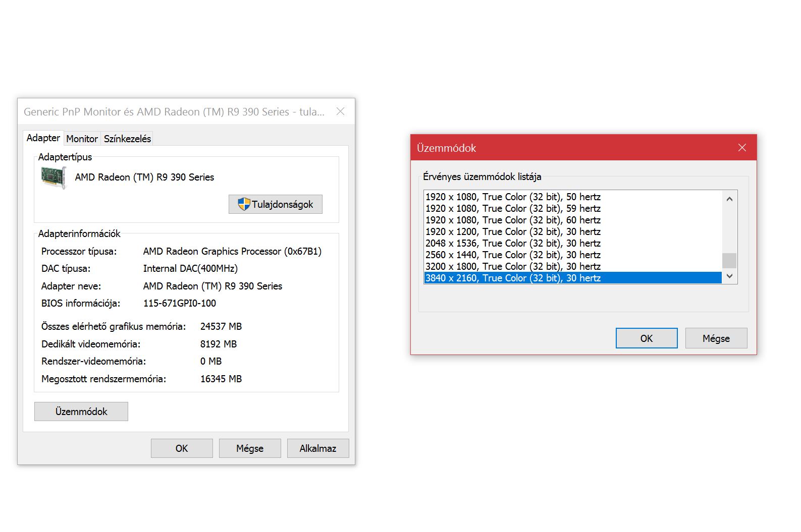Click the 24537 MB total memory value
The height and width of the screenshot is (532, 801).
[221, 326]
